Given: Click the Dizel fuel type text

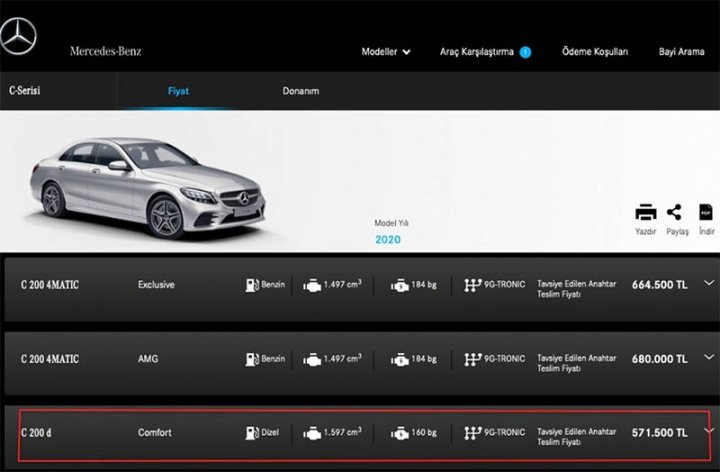Looking at the screenshot, I should 270,433.
